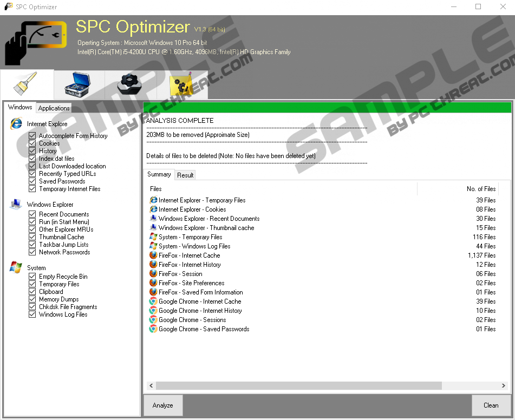Toggle the Recently Typed URLs checkbox
Image resolution: width=515 pixels, height=420 pixels.
pos(32,173)
